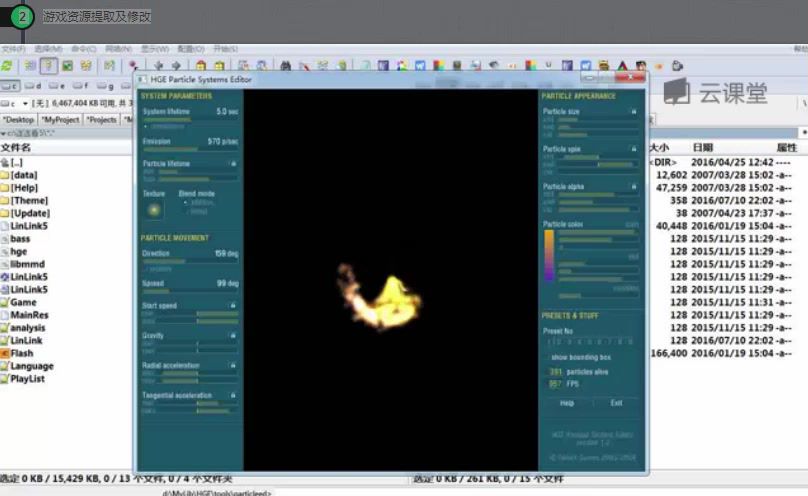Open the 配置(O) menu
This screenshot has width=808, height=496.
tap(191, 49)
